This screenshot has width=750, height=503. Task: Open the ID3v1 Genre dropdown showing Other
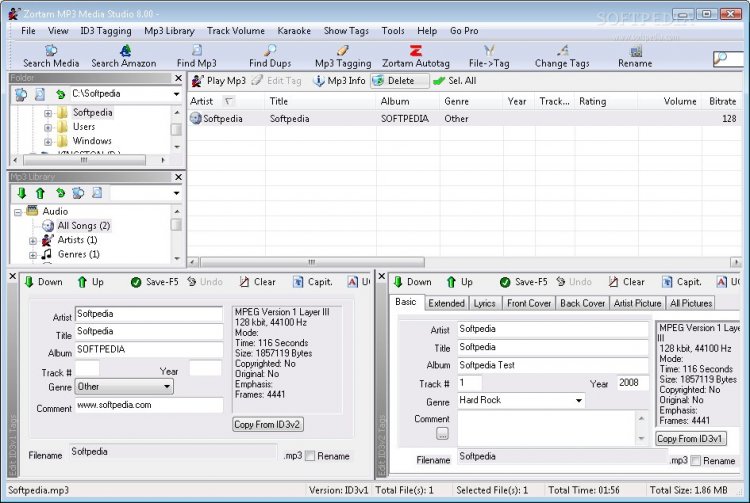click(167, 387)
